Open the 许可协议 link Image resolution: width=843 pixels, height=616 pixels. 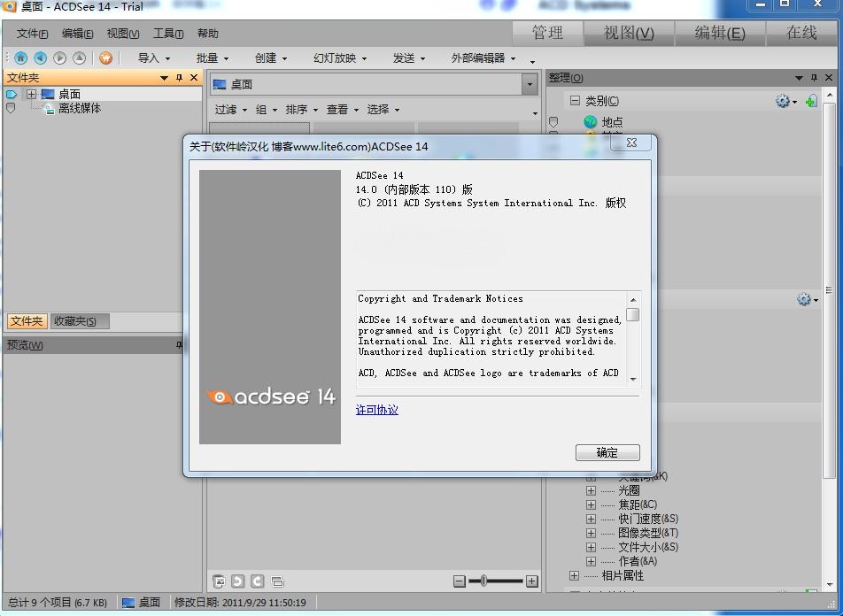(x=377, y=410)
